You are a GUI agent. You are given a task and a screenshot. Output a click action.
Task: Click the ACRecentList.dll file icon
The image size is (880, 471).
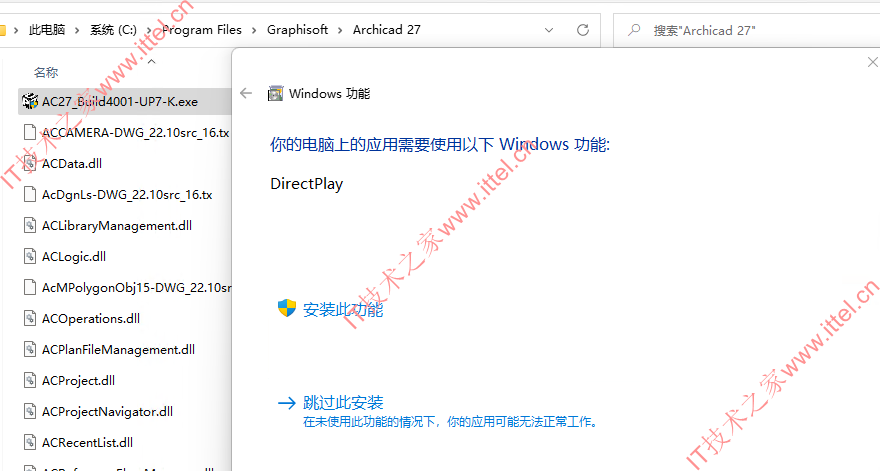pos(30,442)
